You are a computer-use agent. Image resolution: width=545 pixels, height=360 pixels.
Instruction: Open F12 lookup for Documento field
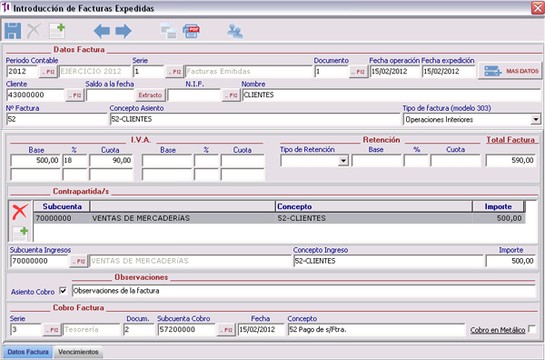coord(358,72)
